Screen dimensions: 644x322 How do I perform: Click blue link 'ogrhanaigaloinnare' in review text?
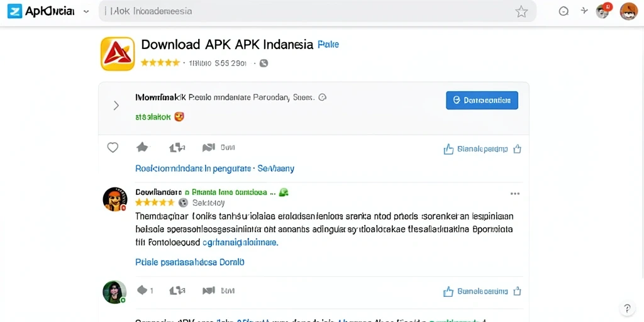pos(241,242)
